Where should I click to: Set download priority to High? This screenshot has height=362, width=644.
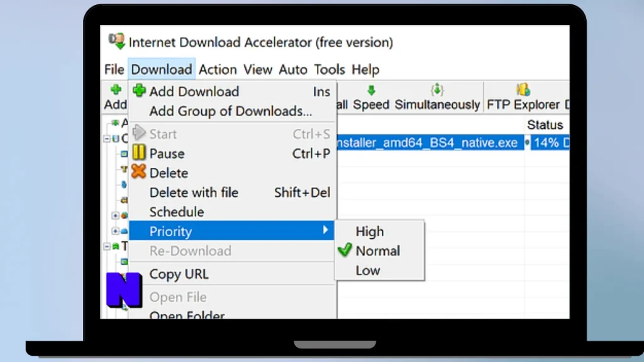point(379,231)
